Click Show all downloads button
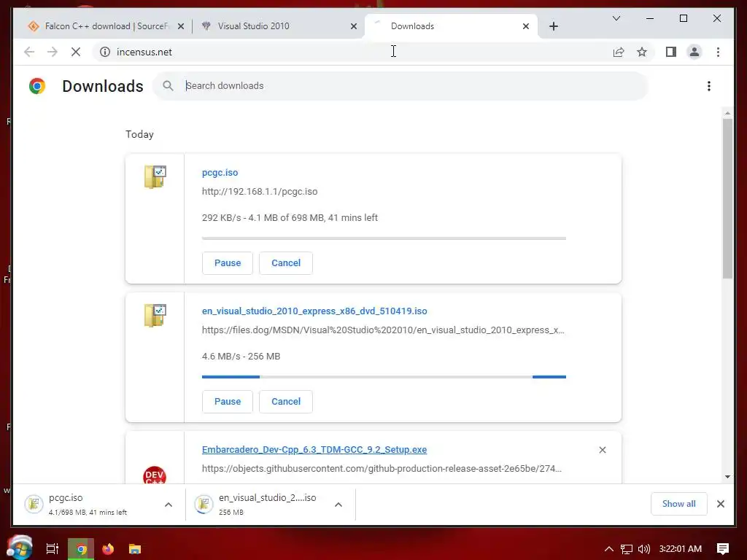 click(678, 504)
